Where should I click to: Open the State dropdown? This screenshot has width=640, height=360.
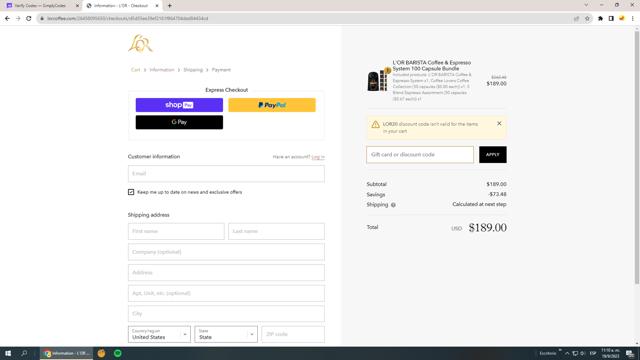(226, 334)
